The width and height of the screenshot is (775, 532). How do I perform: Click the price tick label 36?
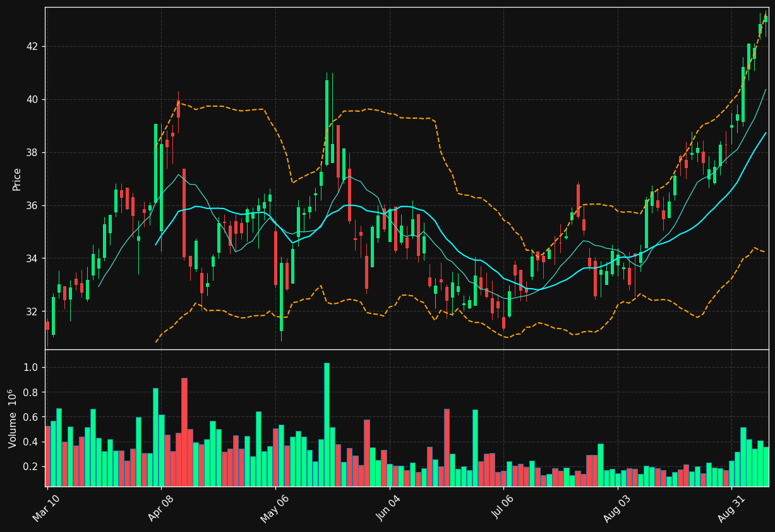coord(32,206)
